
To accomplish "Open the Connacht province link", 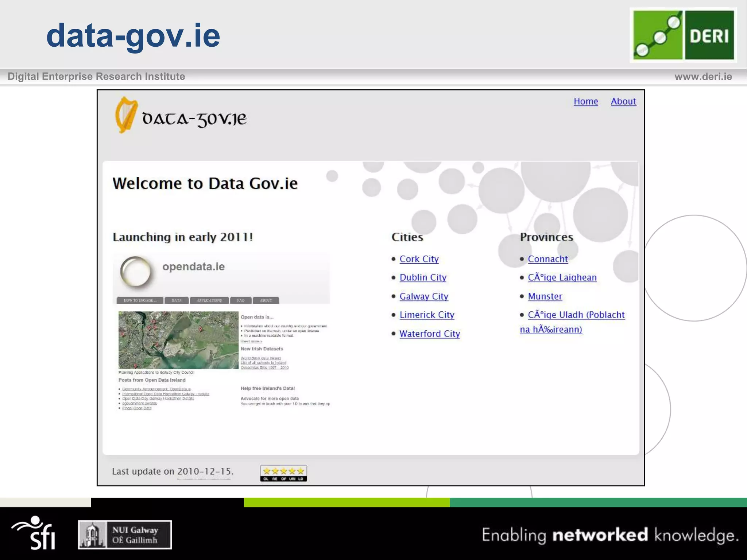I will pos(548,259).
